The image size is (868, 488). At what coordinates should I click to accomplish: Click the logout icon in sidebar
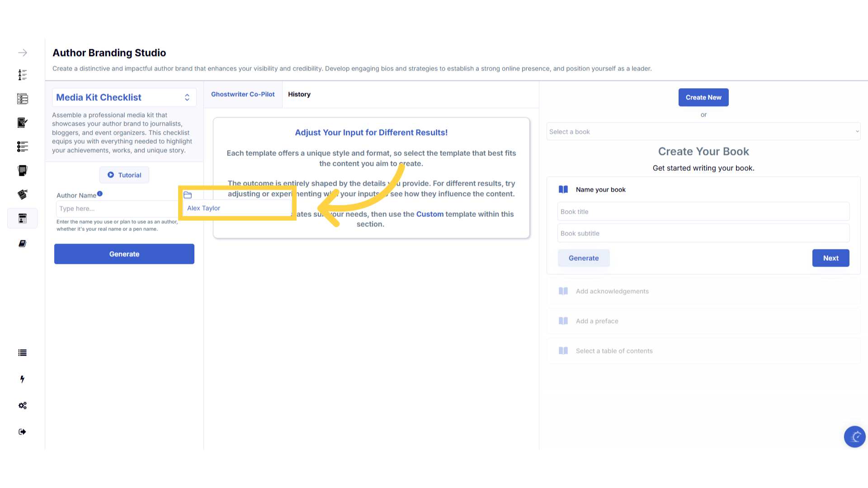(22, 432)
